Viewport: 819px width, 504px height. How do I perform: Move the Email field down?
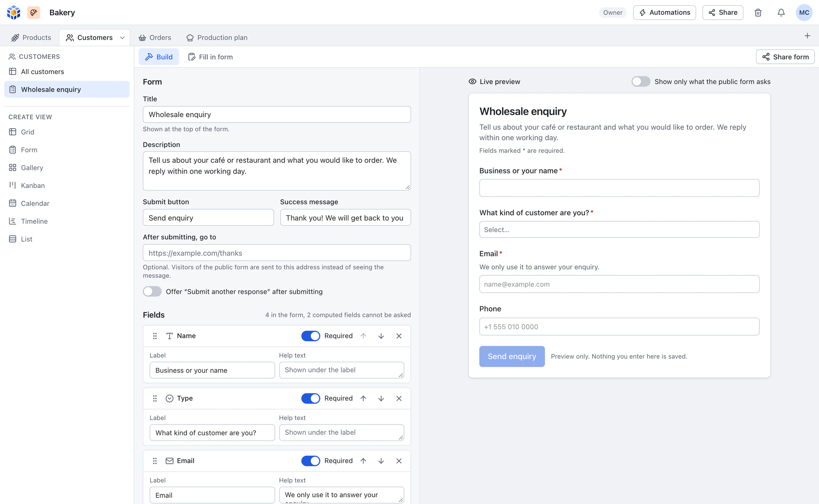click(381, 461)
